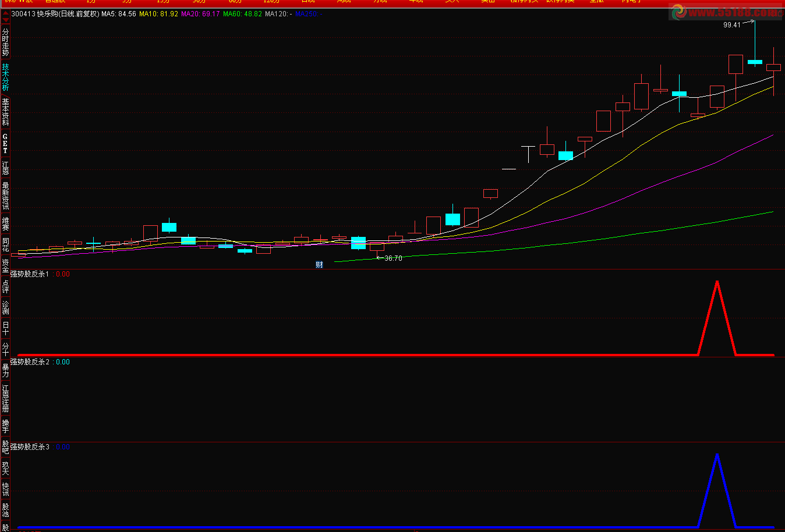
Task: Click the 强势股反杀1 indicator title
Action: 30,274
